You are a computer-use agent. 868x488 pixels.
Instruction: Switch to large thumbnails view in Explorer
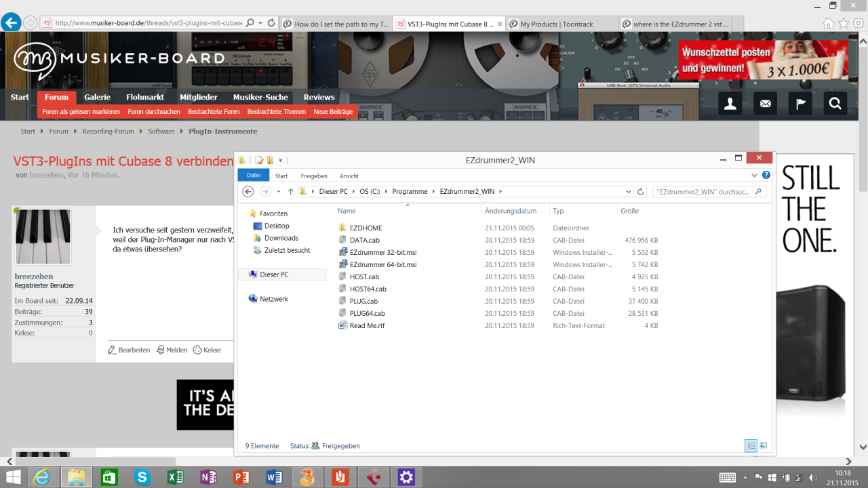764,446
